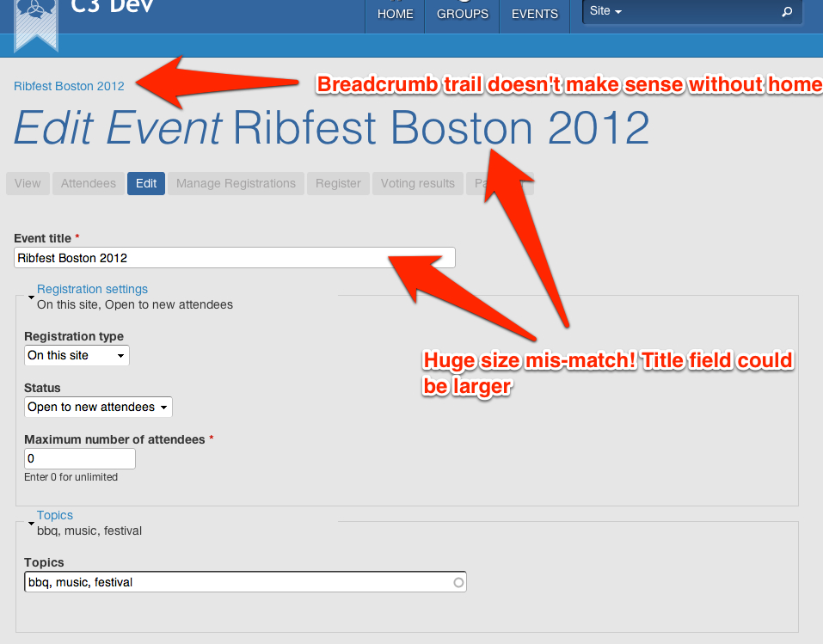Switch to the View tab

pos(28,184)
